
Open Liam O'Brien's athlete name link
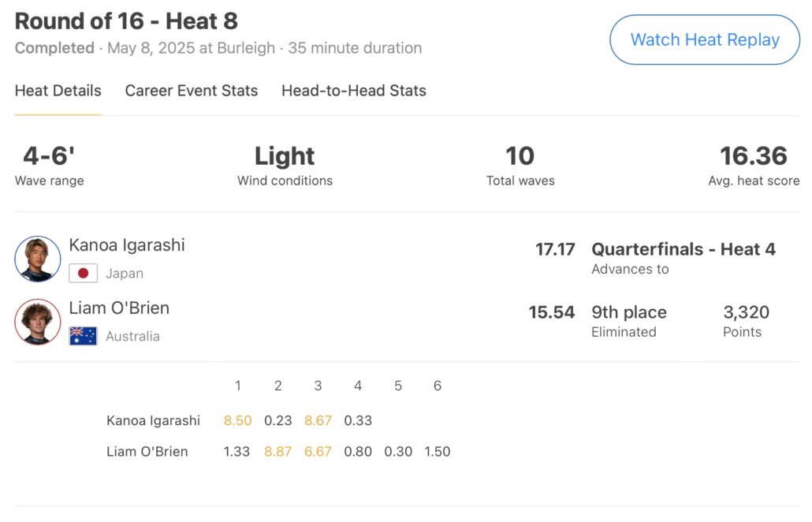tap(119, 308)
